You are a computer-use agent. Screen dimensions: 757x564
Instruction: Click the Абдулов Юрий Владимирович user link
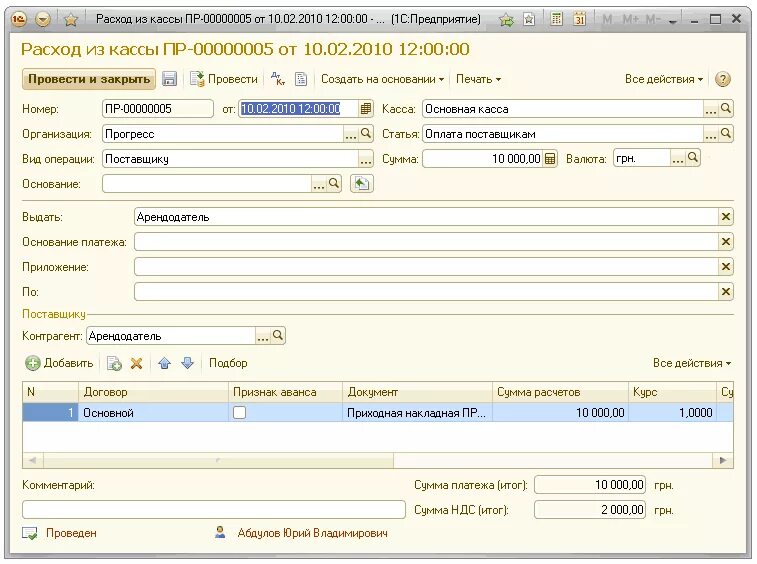[x=312, y=533]
